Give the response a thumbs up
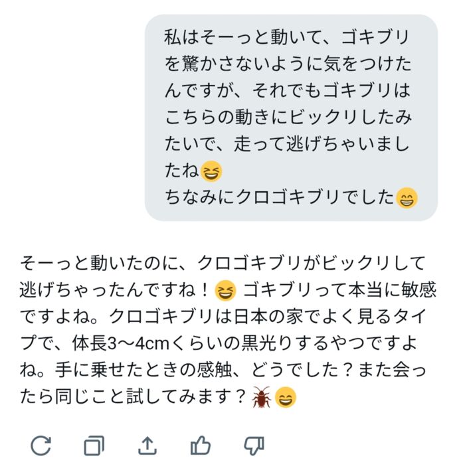The width and height of the screenshot is (457, 476). point(201,446)
